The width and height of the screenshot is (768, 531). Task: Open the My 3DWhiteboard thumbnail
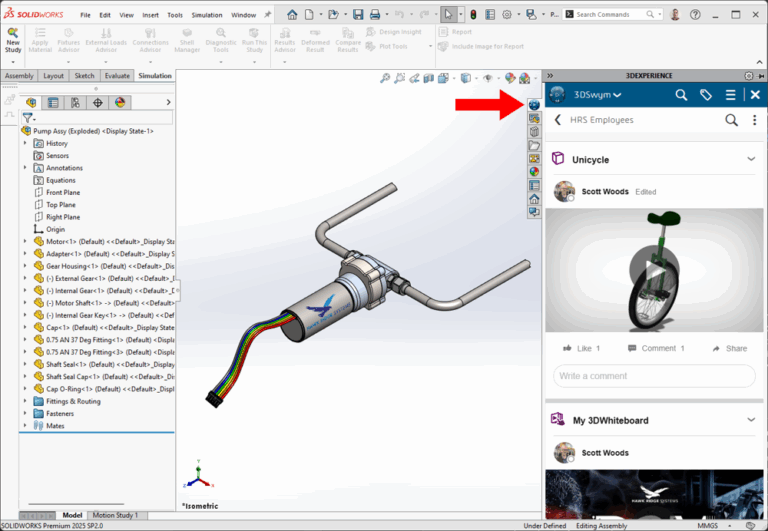click(654, 494)
